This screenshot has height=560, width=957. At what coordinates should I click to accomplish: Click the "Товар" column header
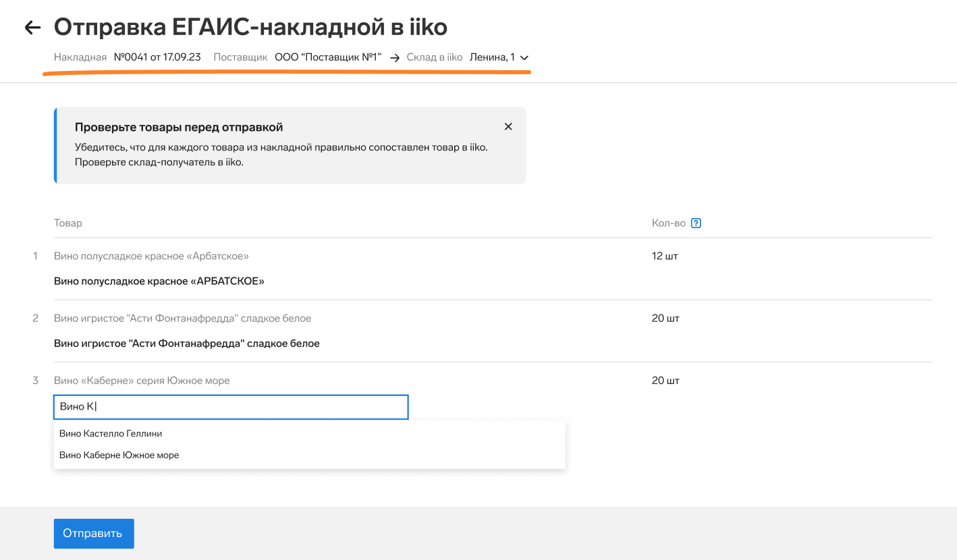click(67, 223)
